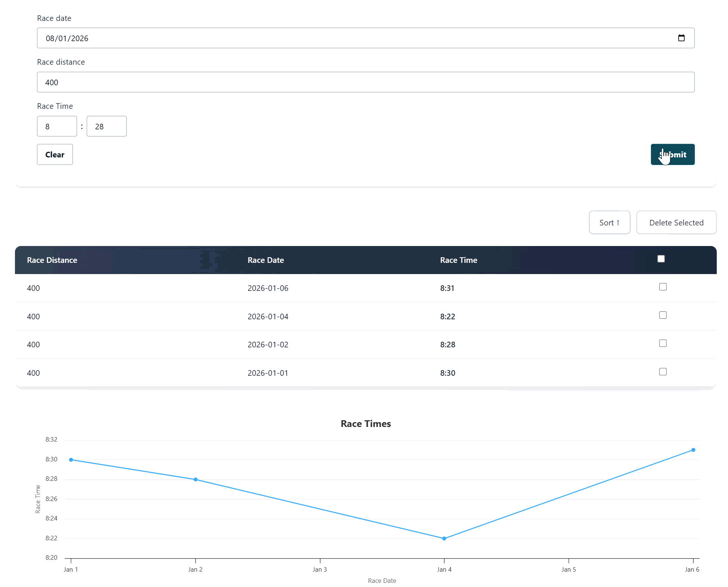Open the race date calendar picker icon
Screen dimensions: 728x587
tap(681, 38)
